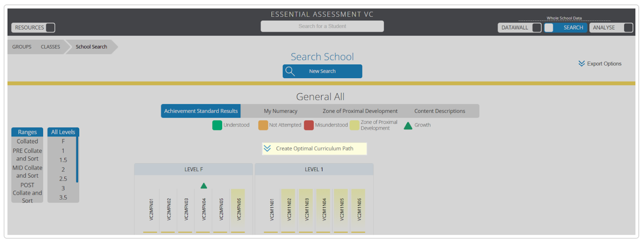Click growth triangle above VC2MFN04
Image resolution: width=644 pixels, height=242 pixels.
[204, 186]
